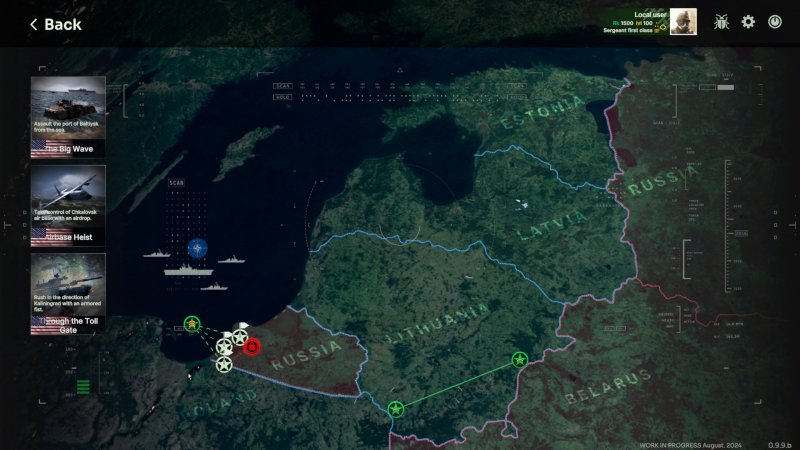Screen dimensions: 800x450
Task: Select Through the Toll Gate mission card
Action: coord(68,293)
